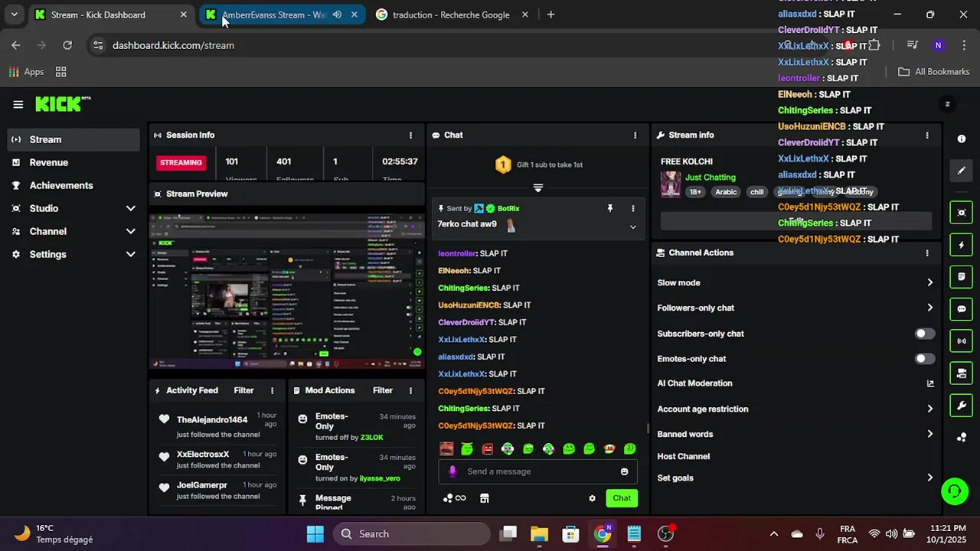Open Slow mode options arrow
This screenshot has height=551, width=980.
tap(929, 282)
